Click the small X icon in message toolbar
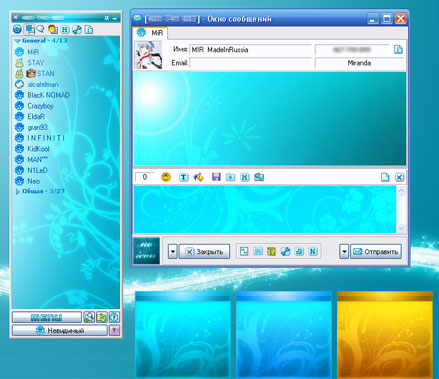439x379 pixels. click(x=399, y=177)
